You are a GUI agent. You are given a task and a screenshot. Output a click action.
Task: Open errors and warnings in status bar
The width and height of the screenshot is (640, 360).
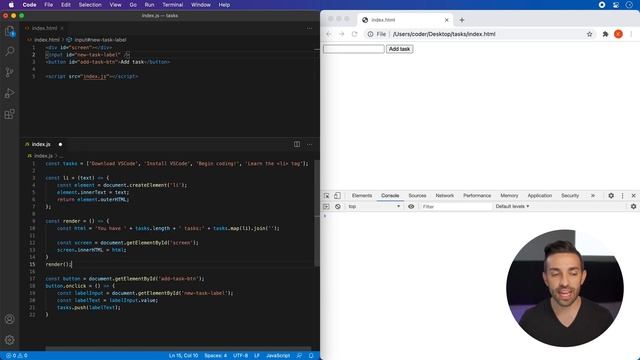click(17, 356)
